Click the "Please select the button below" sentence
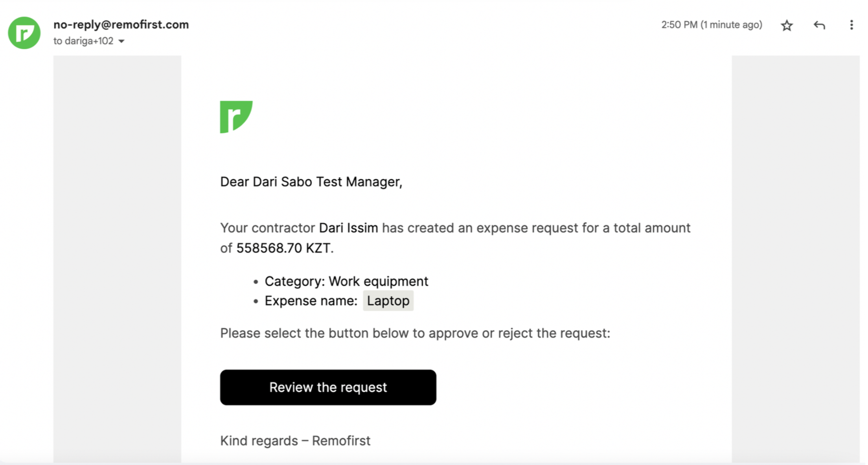868x465 pixels. point(415,333)
